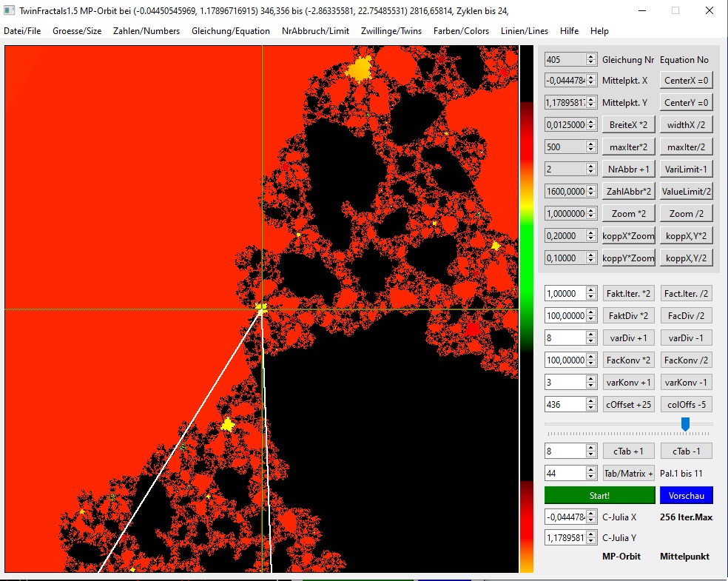Open the Zahlen/Numbers menu
The width and height of the screenshot is (728, 581).
[x=146, y=31]
